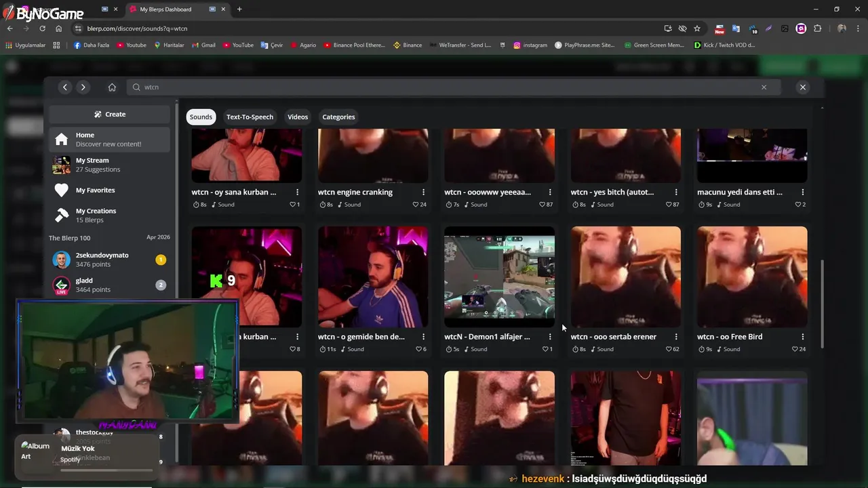Click the results list scrollbar
The width and height of the screenshot is (868, 488).
pos(823,304)
